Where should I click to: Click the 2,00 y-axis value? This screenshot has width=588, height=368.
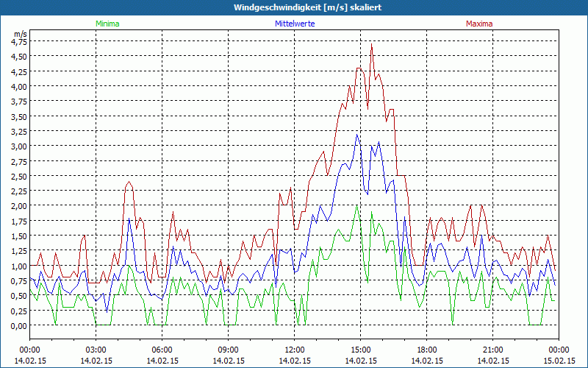pyautogui.click(x=19, y=206)
